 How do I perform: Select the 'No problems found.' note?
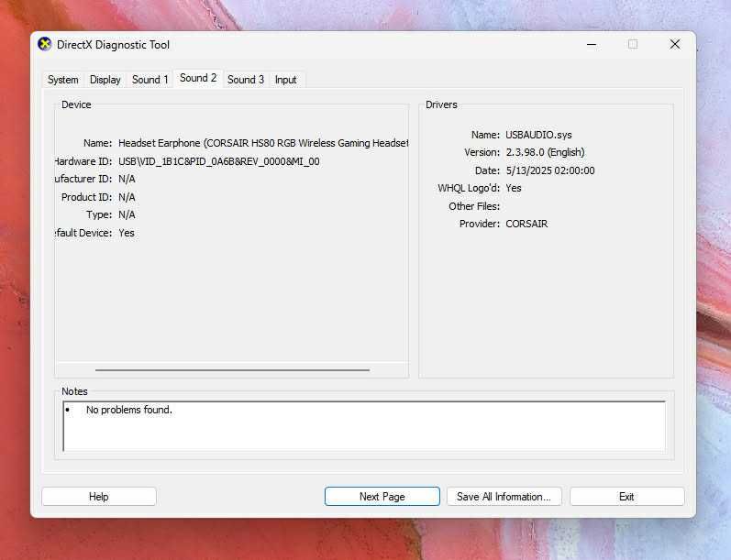tap(129, 410)
